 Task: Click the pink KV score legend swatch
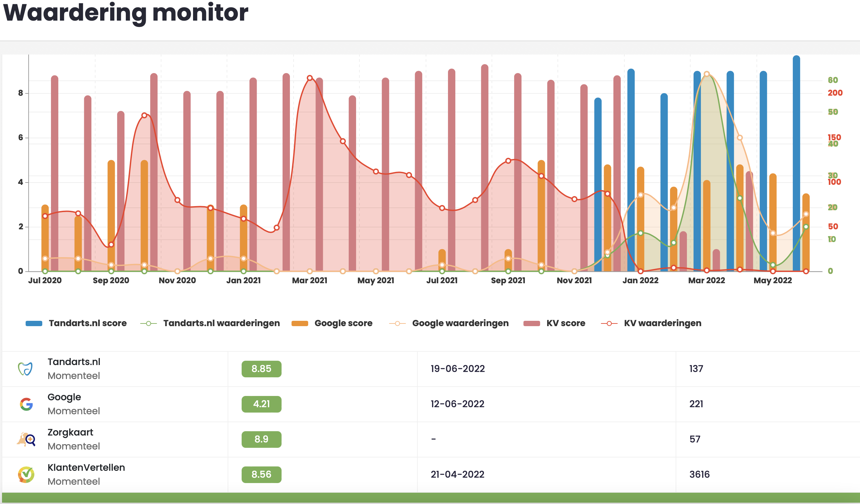click(x=532, y=323)
